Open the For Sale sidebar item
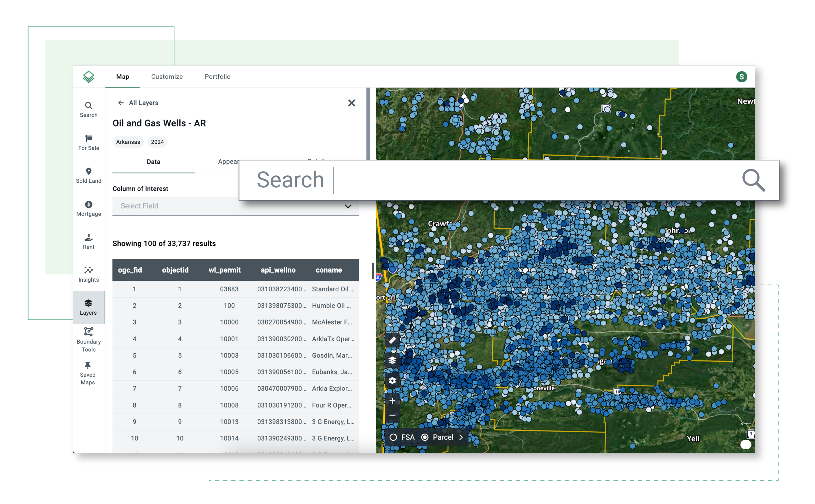815x504 pixels. tap(89, 143)
